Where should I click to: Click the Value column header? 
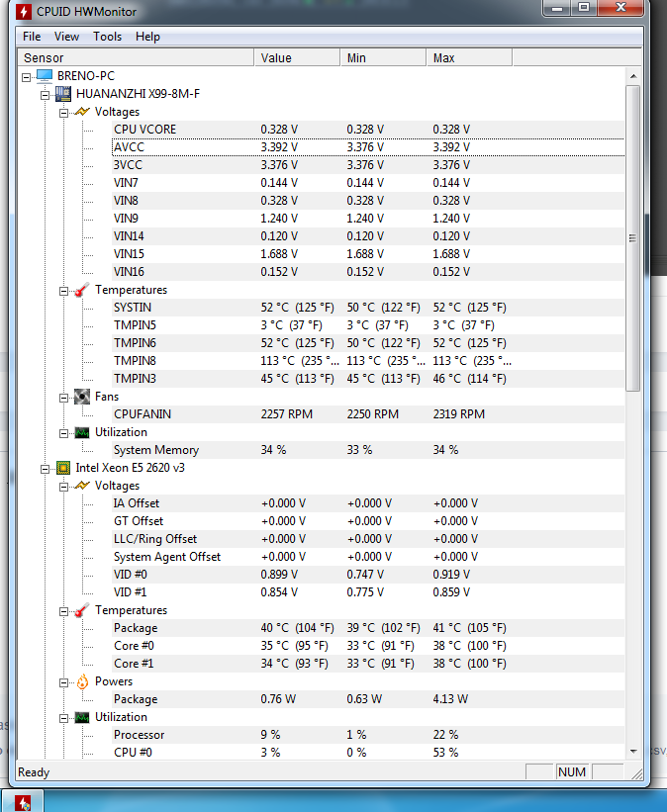[x=297, y=58]
